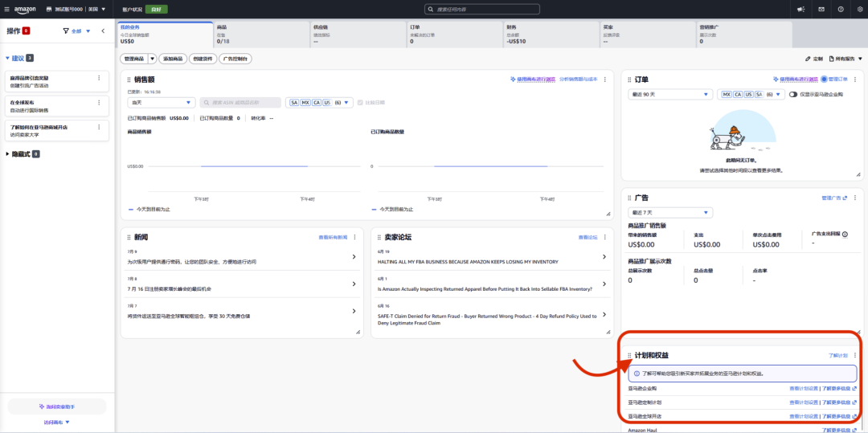Expand the 访问画布 menu
Screen dimensions: 868x433
pyautogui.click(x=57, y=422)
